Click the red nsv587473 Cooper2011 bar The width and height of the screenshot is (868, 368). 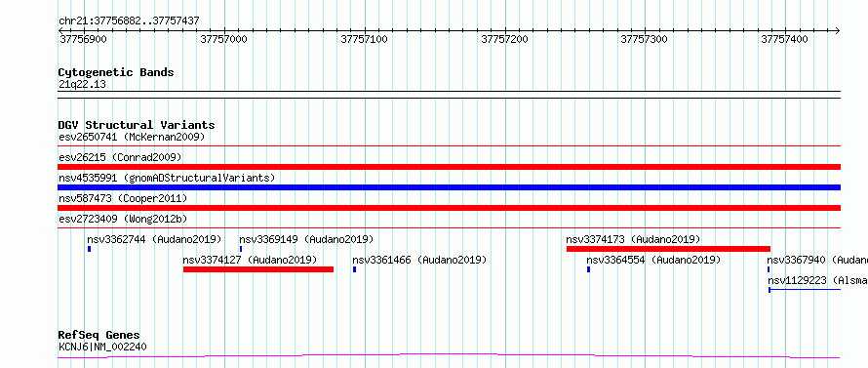click(x=450, y=208)
